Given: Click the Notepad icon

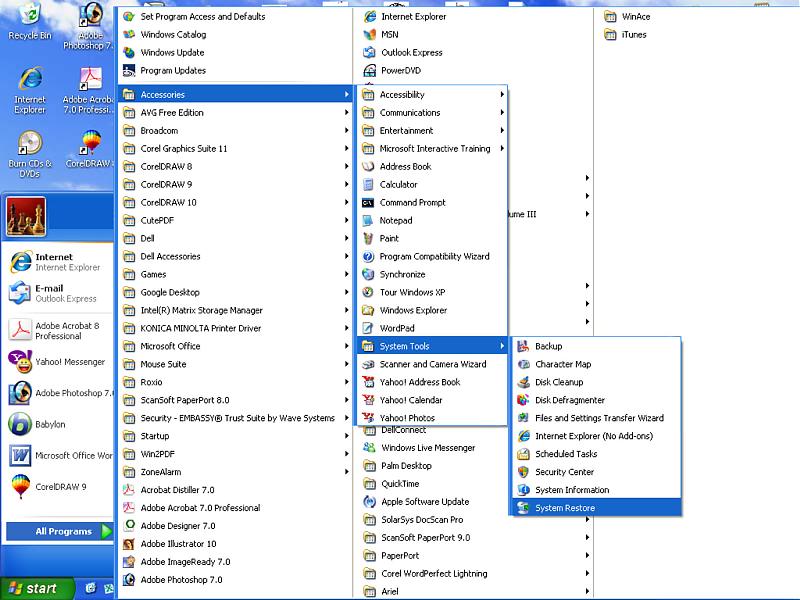Looking at the screenshot, I should (x=368, y=220).
